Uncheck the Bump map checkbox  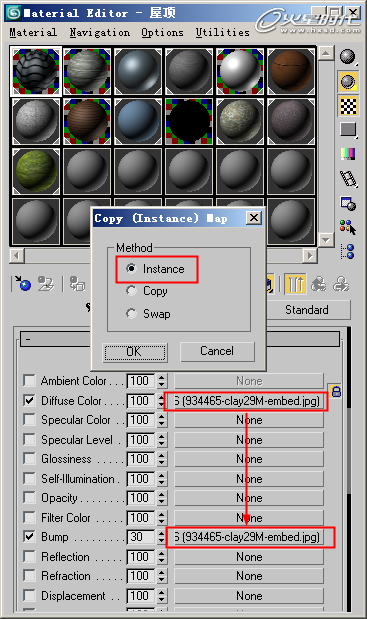coord(29,537)
